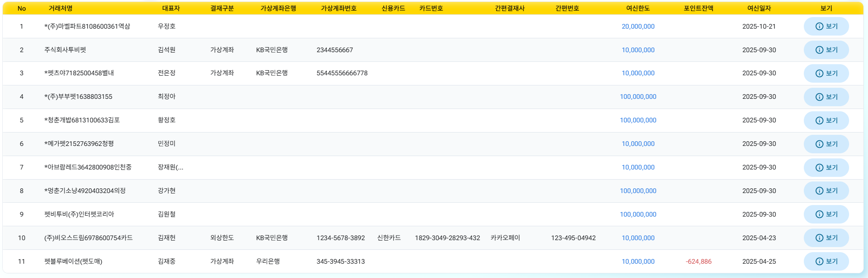
Task: Click 100,000,000 limit for 최정아 row
Action: (638, 97)
